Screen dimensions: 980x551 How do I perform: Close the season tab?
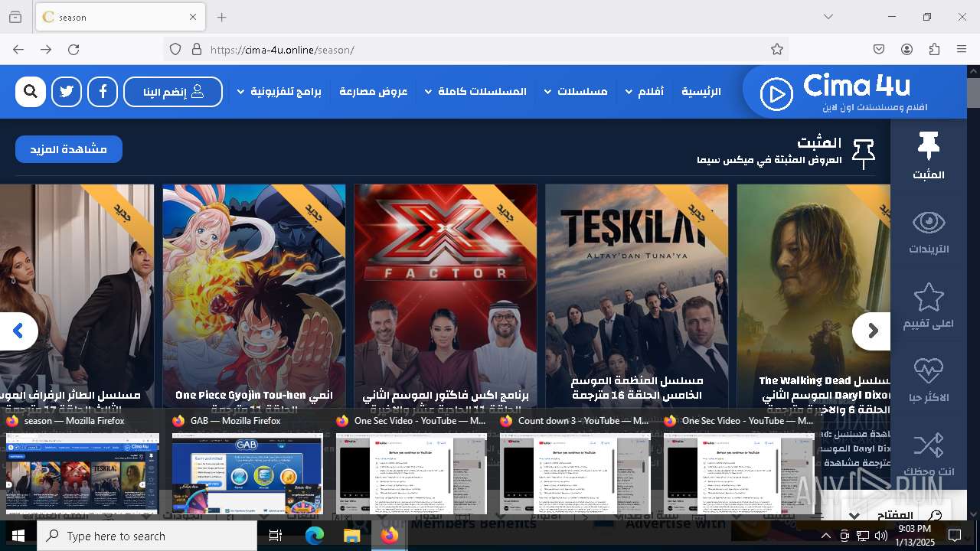pos(193,17)
